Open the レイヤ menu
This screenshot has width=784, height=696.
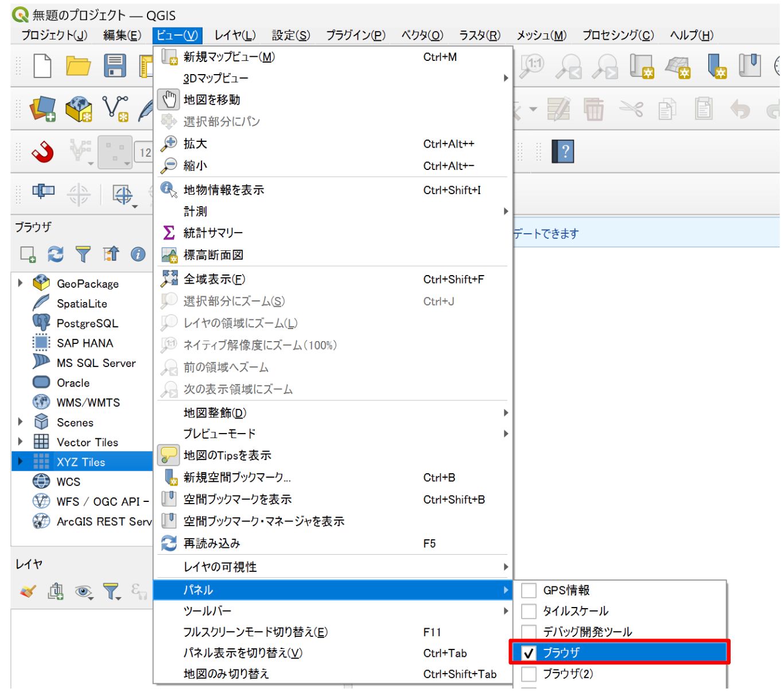[x=235, y=35]
